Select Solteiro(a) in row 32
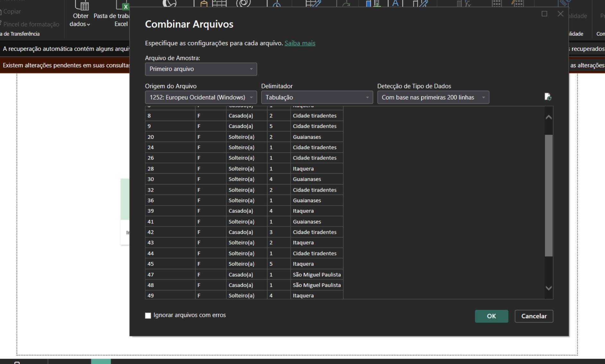The width and height of the screenshot is (605, 364). click(x=247, y=190)
